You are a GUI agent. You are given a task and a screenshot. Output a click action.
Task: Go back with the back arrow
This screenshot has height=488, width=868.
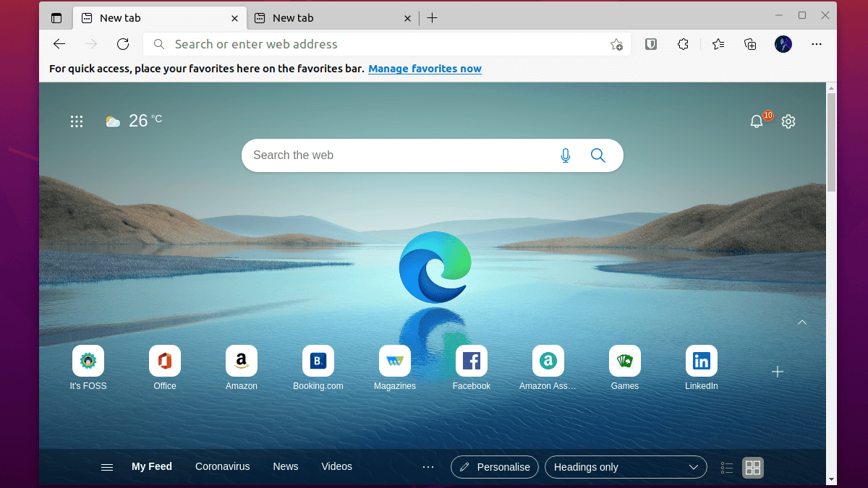click(59, 44)
